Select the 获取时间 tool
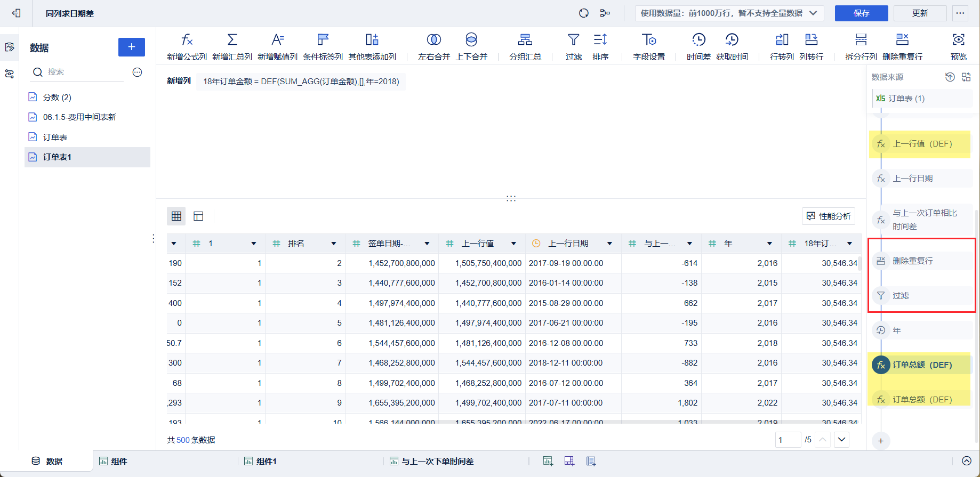 pos(732,46)
